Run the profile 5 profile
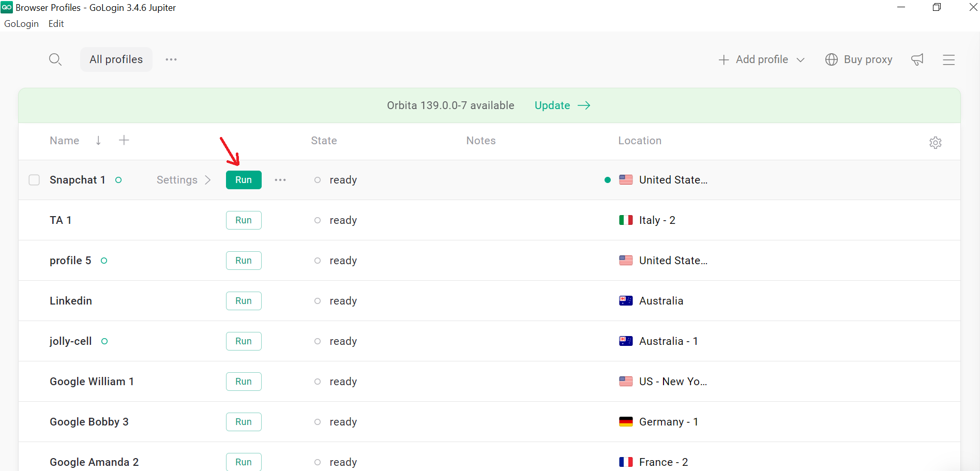The height and width of the screenshot is (471, 980). 244,261
